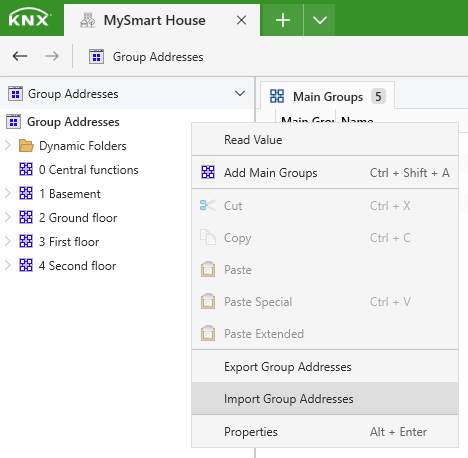
Task: Expand the 3 First floor node
Action: pos(8,241)
